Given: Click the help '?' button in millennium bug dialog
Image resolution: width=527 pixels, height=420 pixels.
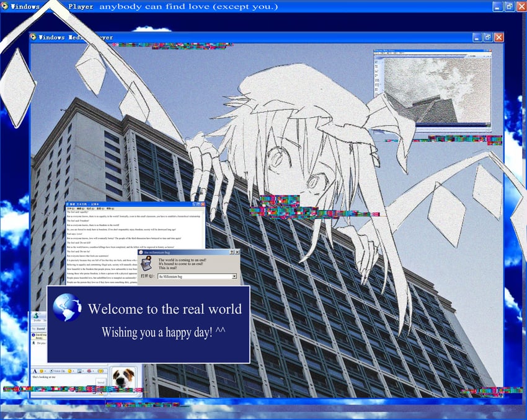Looking at the screenshot, I should [232, 252].
